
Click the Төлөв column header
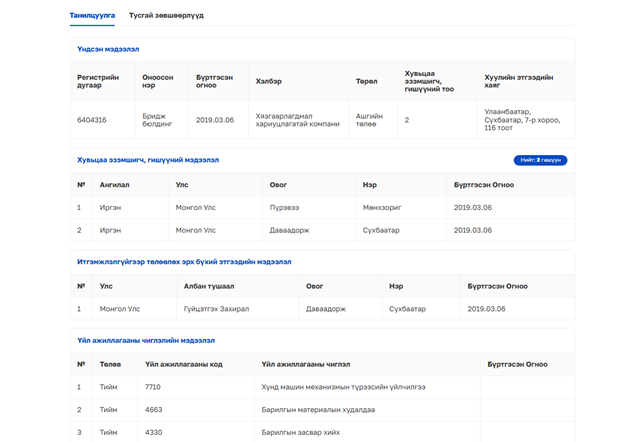tap(110, 364)
